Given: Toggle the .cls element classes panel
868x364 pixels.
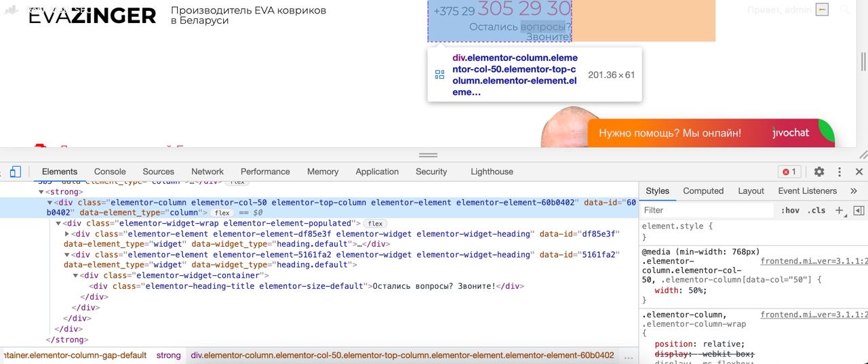Looking at the screenshot, I should click(x=817, y=211).
